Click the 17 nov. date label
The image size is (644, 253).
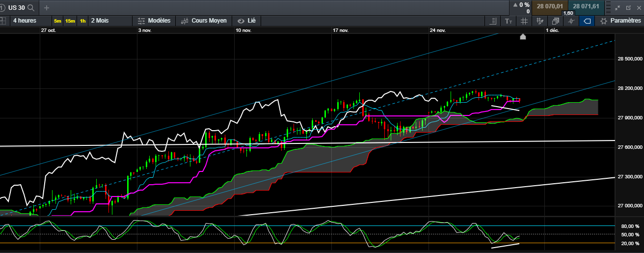tap(341, 30)
